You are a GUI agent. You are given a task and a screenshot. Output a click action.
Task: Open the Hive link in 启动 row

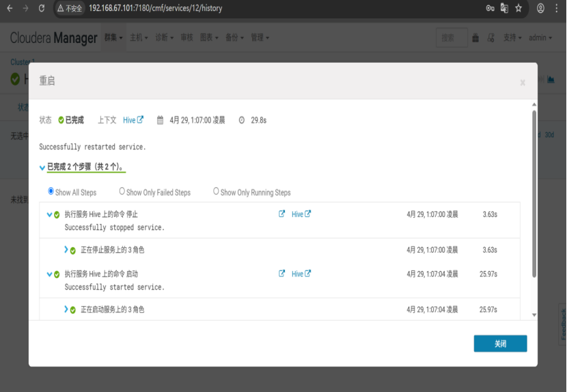click(x=301, y=274)
